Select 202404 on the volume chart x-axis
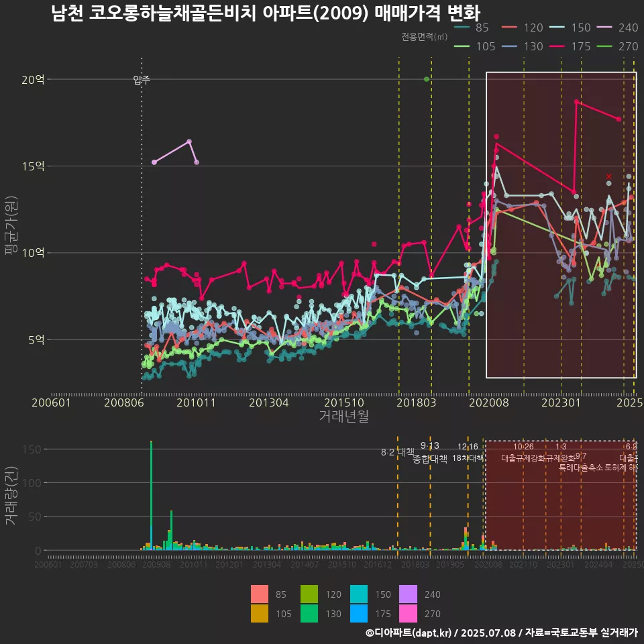Screen dimensions: 644x644 [x=599, y=564]
